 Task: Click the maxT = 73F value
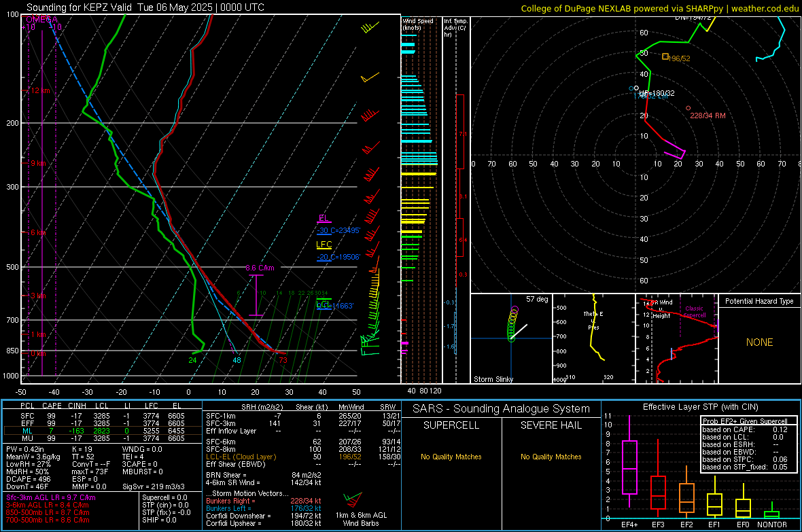coord(90,472)
